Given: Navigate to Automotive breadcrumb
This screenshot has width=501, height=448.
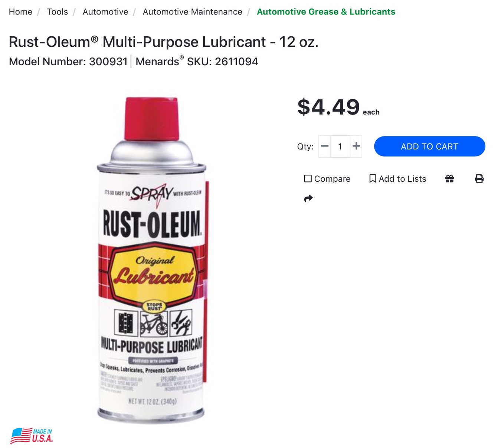Looking at the screenshot, I should pos(105,12).
